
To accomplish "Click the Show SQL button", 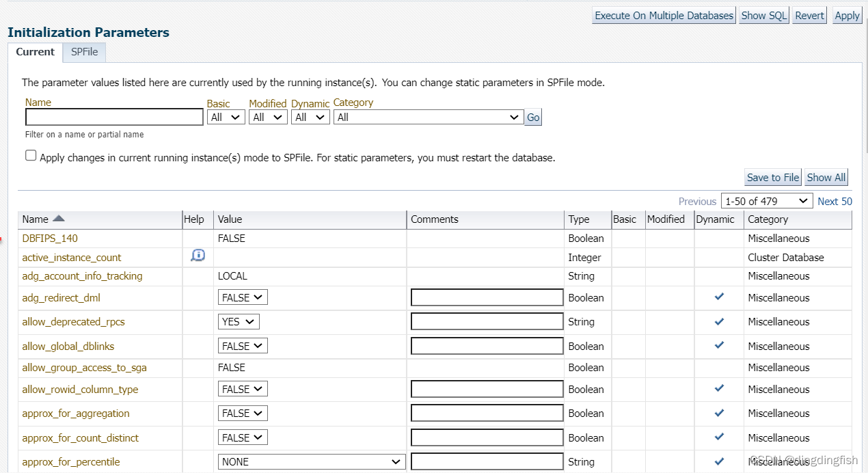I will [x=764, y=15].
